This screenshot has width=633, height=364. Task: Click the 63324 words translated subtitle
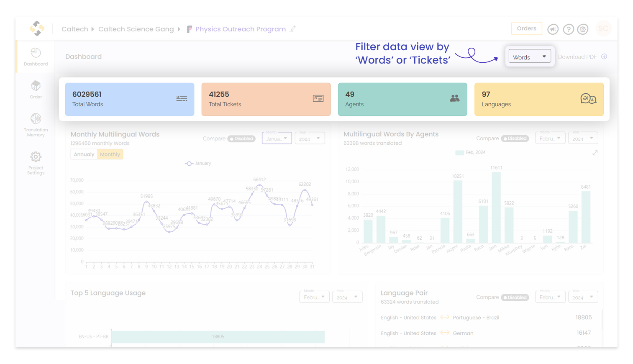(x=410, y=302)
